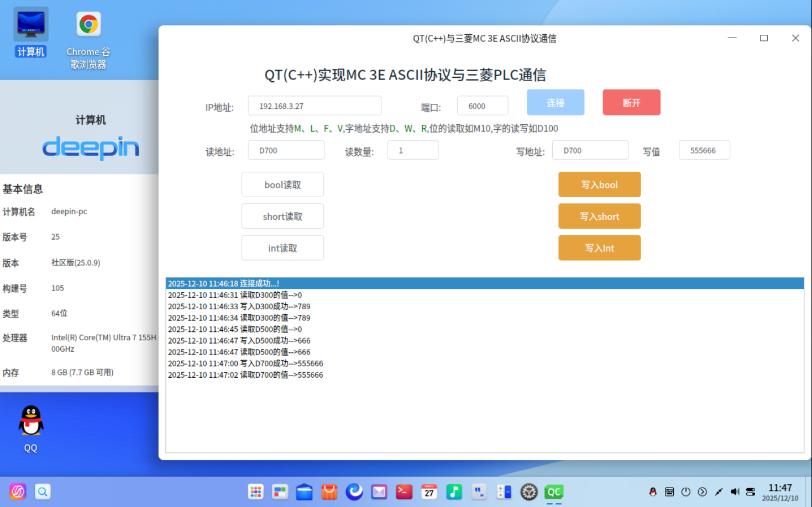Click the 写入Int button
The height and width of the screenshot is (507, 812).
599,248
